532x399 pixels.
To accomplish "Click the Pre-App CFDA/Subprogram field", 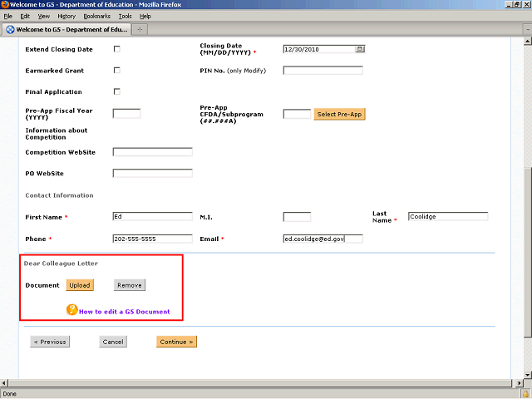I will pos(297,114).
